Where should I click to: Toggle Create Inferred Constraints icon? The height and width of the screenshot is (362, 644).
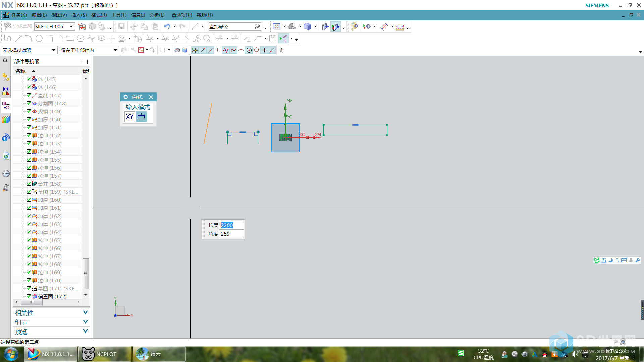pyautogui.click(x=284, y=38)
